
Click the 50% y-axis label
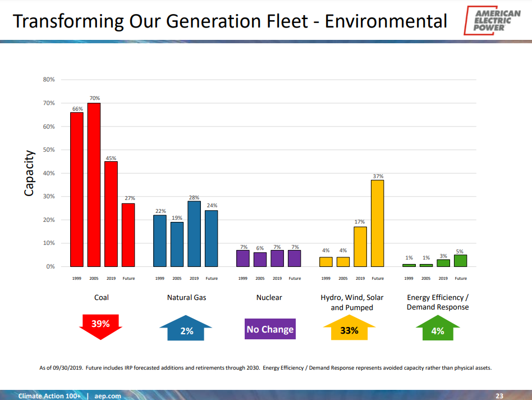(49, 150)
